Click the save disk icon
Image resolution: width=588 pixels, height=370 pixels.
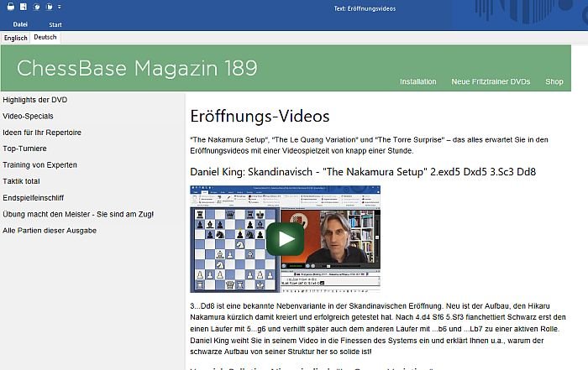(24, 7)
